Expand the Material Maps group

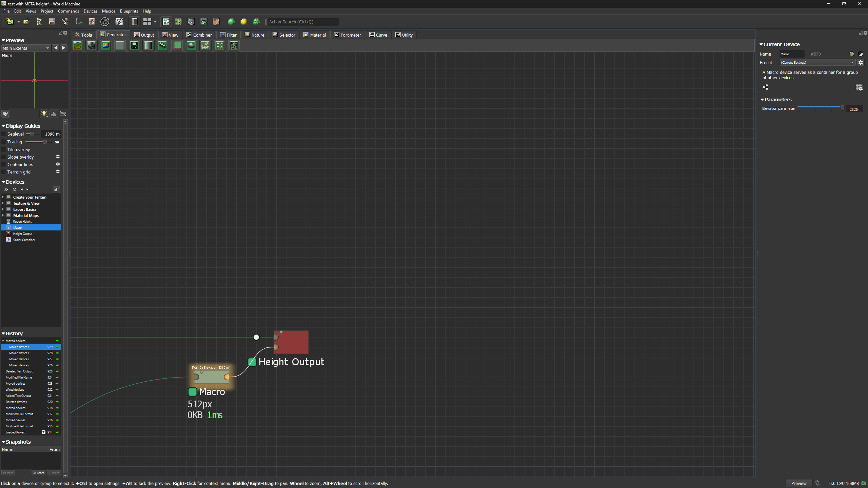tap(3, 215)
